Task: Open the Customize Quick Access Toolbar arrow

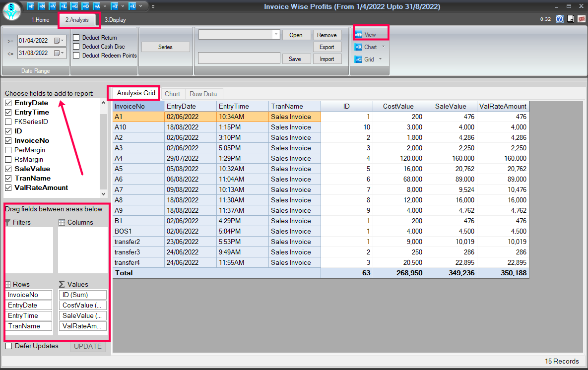Action: [x=153, y=6]
